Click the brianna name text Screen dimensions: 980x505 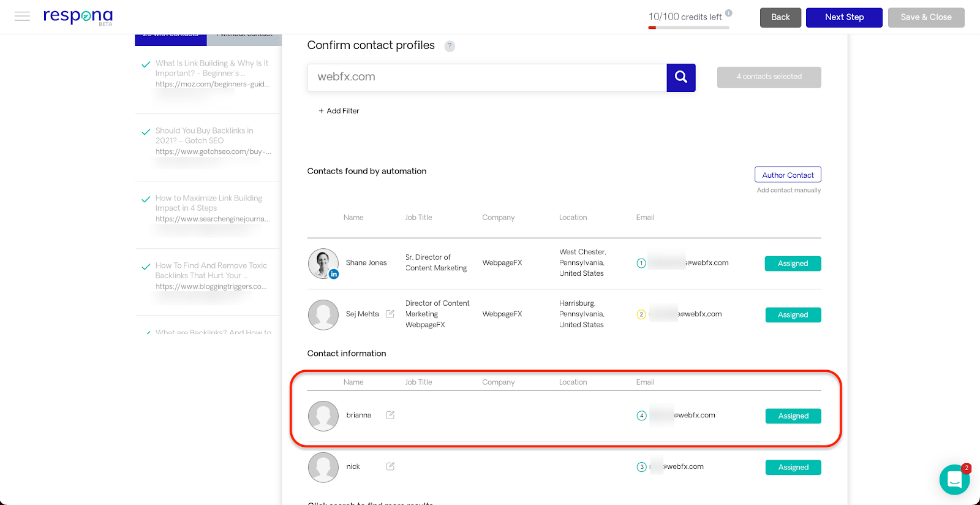(359, 415)
